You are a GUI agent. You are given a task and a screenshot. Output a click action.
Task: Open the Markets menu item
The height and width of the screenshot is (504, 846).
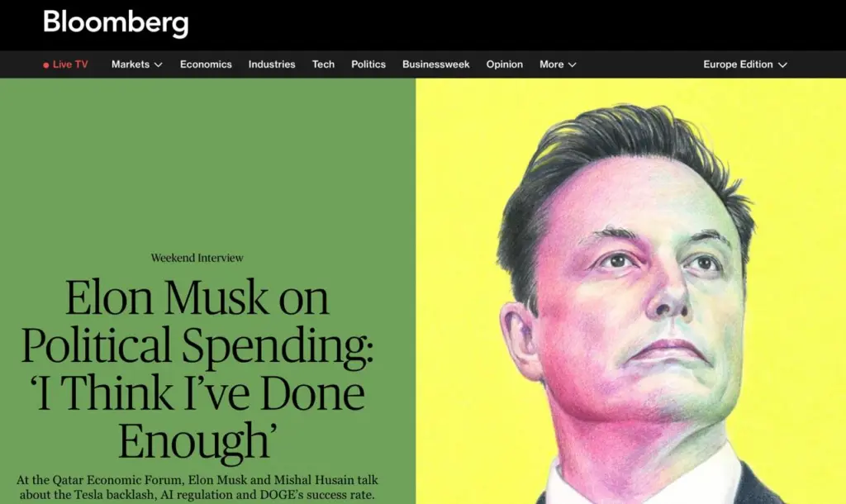pyautogui.click(x=130, y=64)
